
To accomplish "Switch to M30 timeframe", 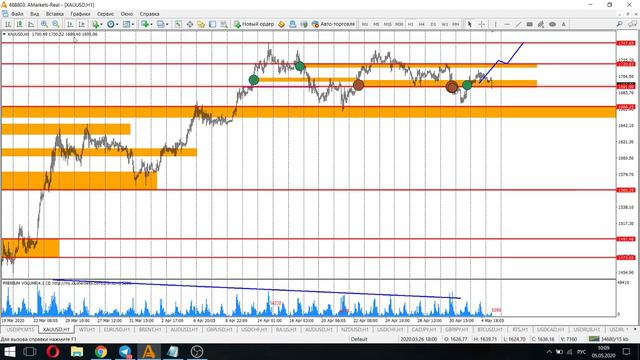I will click(x=399, y=24).
